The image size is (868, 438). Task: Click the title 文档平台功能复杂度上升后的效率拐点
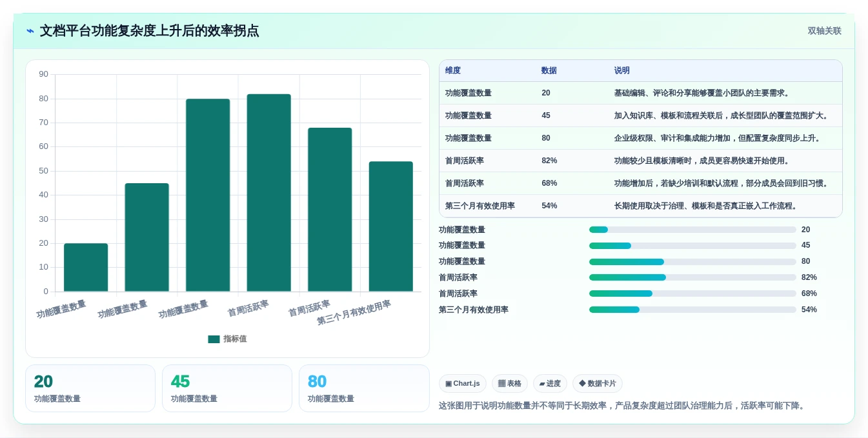[x=149, y=31]
